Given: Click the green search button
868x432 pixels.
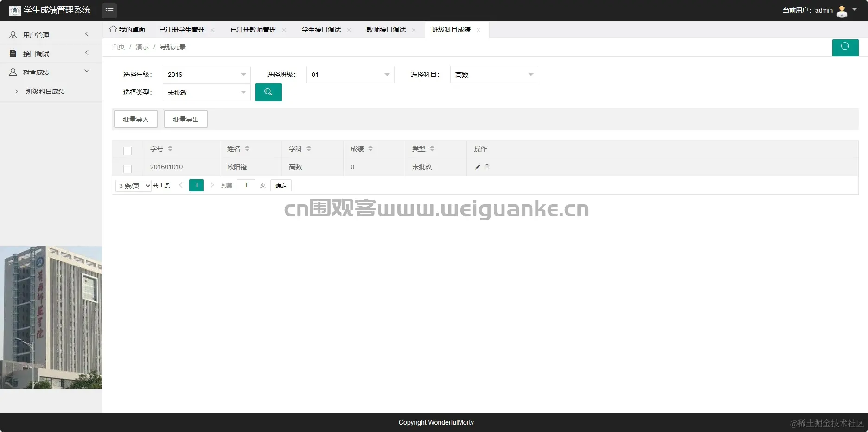Looking at the screenshot, I should click(x=268, y=92).
